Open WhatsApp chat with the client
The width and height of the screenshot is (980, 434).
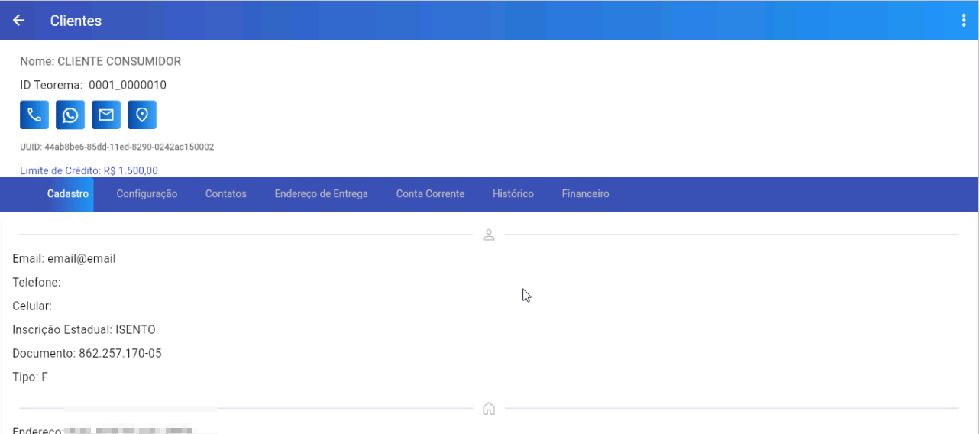click(x=70, y=115)
